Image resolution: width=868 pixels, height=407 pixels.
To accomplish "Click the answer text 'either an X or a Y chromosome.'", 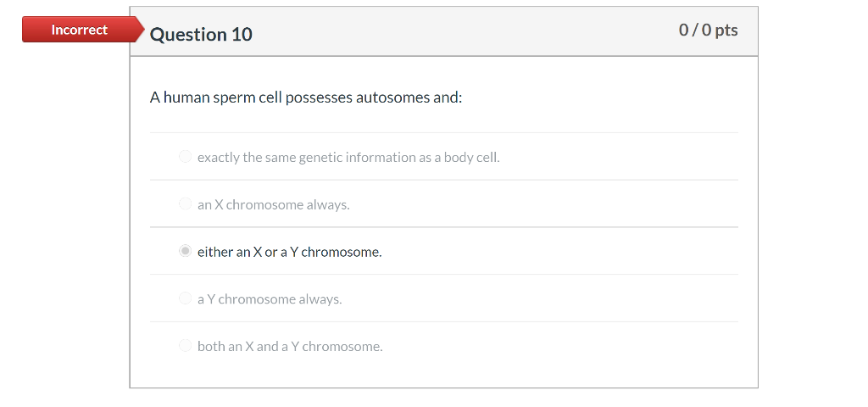I will [290, 252].
